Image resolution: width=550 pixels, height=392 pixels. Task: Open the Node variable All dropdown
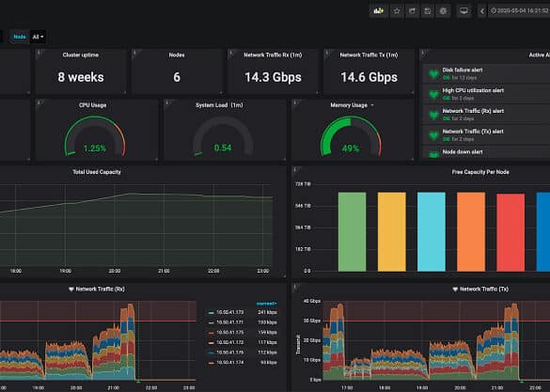[38, 37]
